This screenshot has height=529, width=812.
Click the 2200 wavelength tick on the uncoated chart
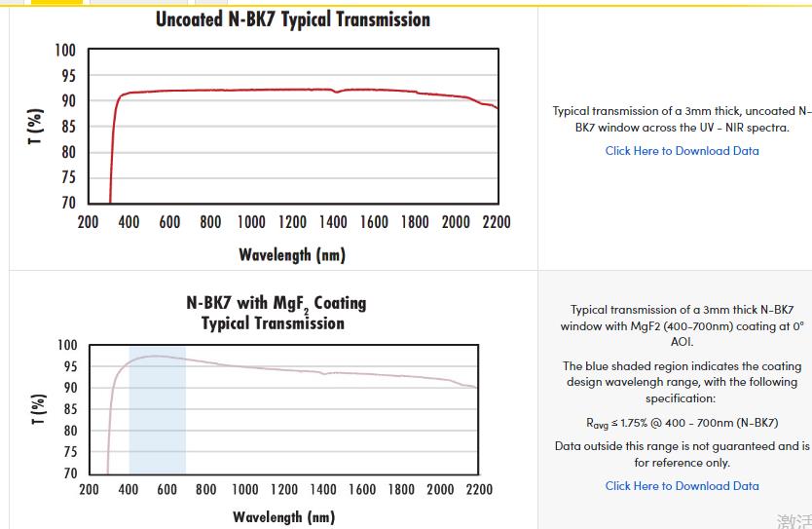497,222
